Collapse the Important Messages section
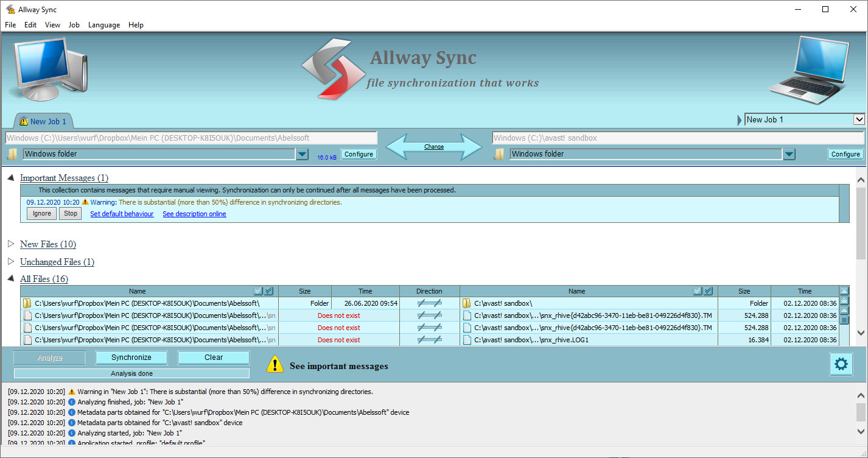The width and height of the screenshot is (868, 458). pos(11,177)
